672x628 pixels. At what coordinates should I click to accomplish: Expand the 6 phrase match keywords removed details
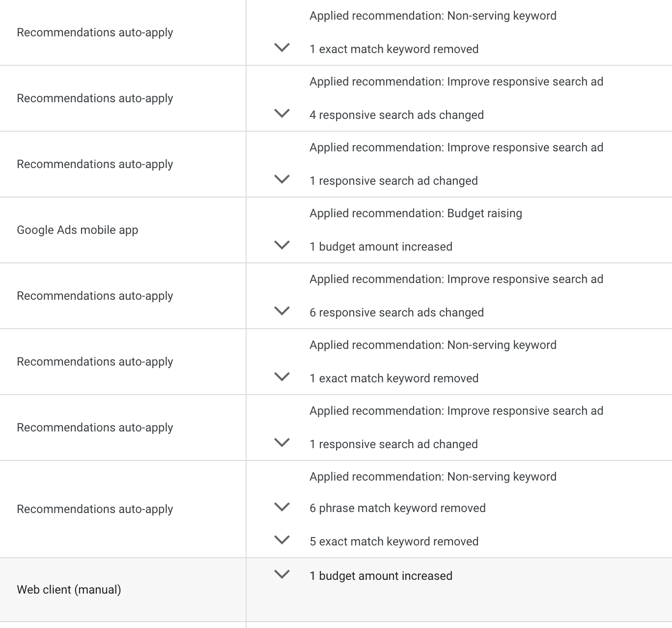(282, 507)
